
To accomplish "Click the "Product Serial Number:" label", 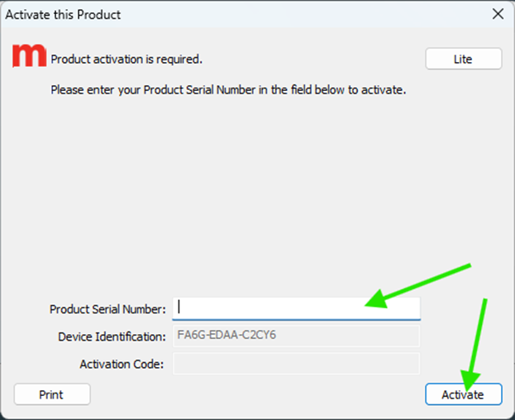I will tap(107, 309).
